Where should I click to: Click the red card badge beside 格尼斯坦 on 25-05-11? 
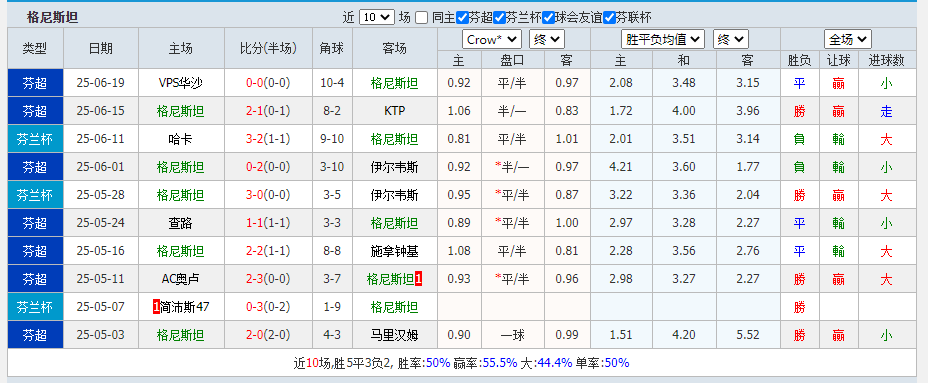[418, 279]
